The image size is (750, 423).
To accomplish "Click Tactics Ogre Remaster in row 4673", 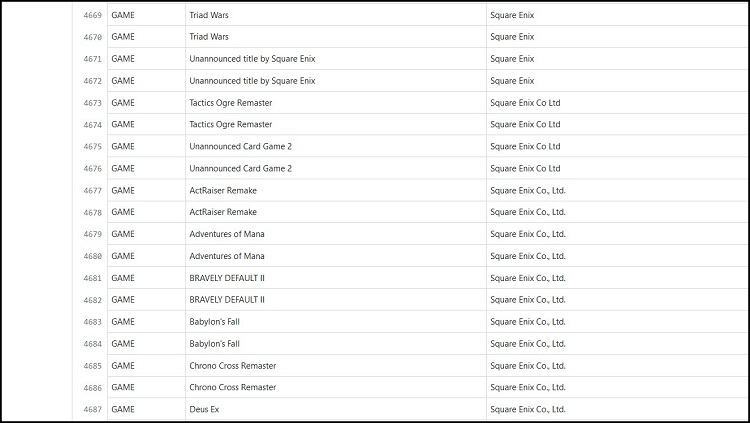I will tap(230, 103).
